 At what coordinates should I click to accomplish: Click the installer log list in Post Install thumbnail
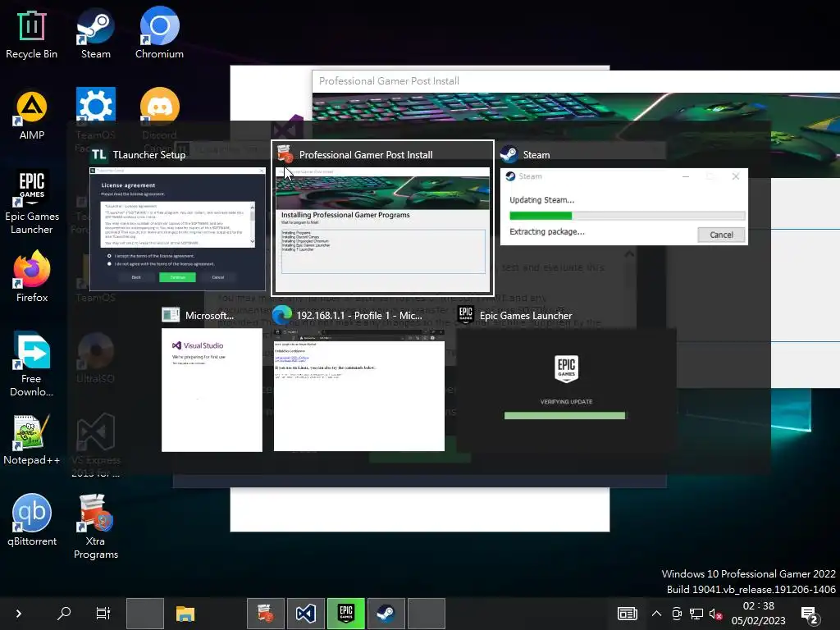pos(383,251)
